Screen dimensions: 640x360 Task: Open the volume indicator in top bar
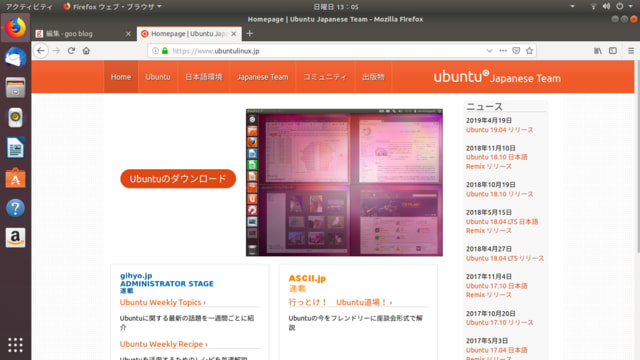pos(606,6)
